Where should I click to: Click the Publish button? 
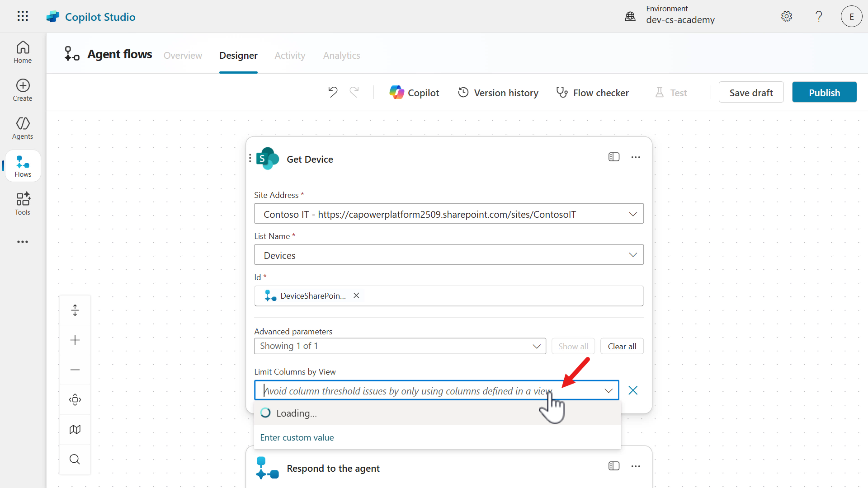pos(824,93)
